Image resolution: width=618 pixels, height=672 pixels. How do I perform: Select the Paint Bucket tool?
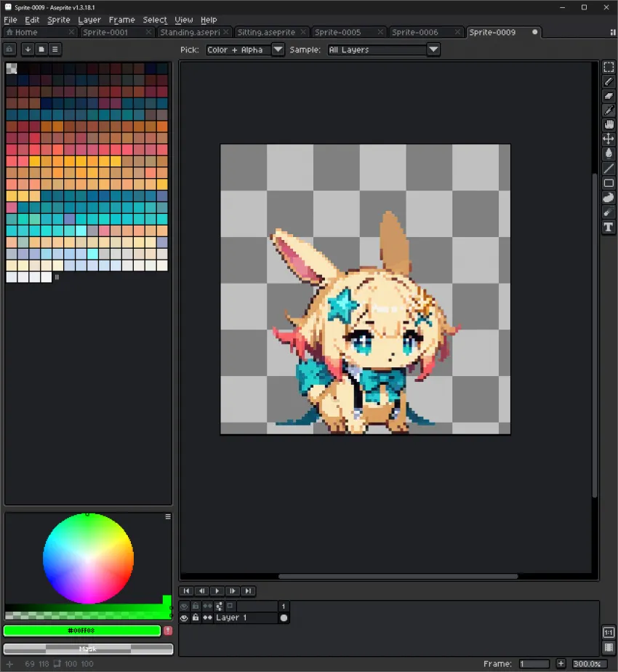click(609, 153)
